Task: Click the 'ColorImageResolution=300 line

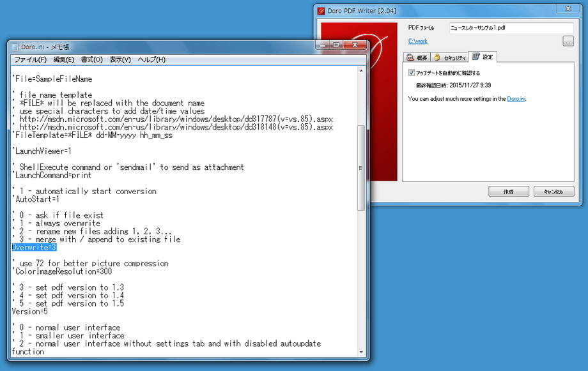Action: [x=62, y=271]
